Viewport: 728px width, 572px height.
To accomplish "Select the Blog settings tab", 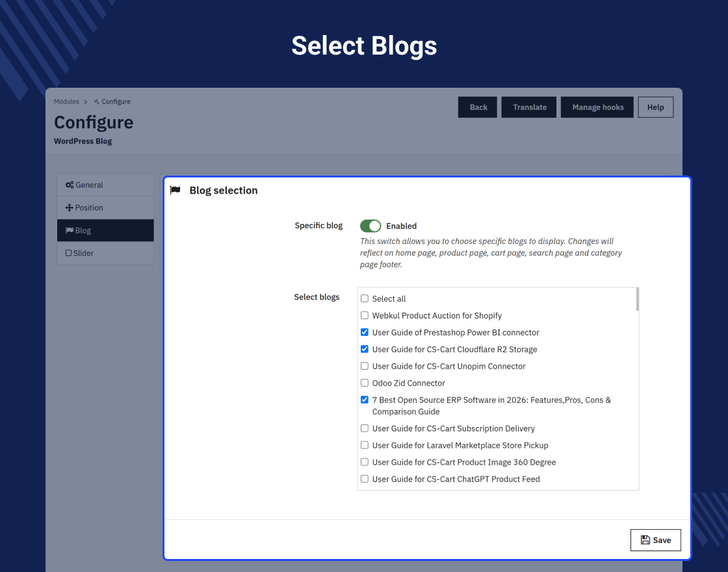I will coord(105,230).
